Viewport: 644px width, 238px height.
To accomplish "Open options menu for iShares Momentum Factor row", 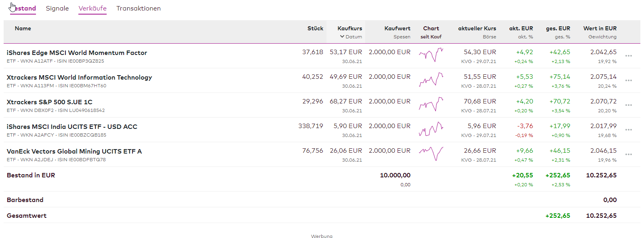I will 628,56.
